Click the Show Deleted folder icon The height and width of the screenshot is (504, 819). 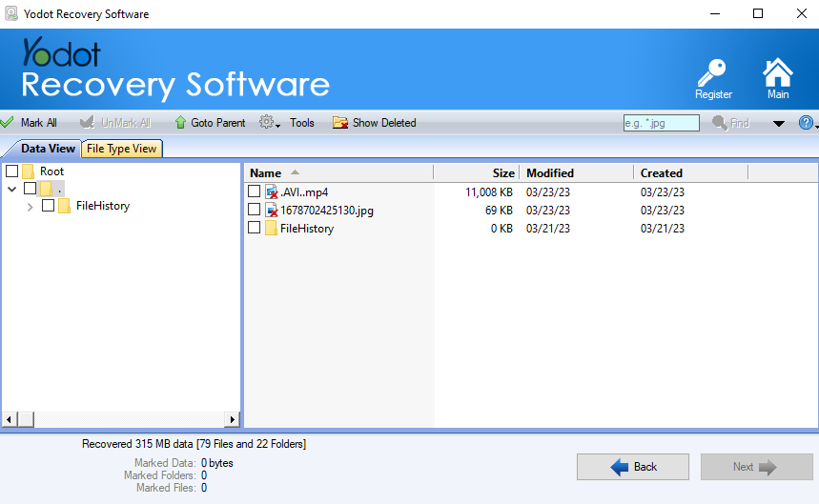pos(340,123)
